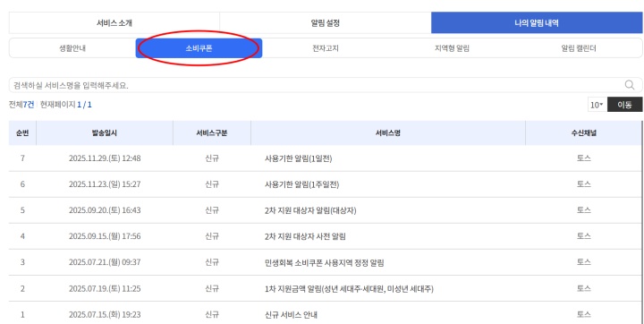Open the 사용기한 알림(1주일전) entry

click(302, 184)
